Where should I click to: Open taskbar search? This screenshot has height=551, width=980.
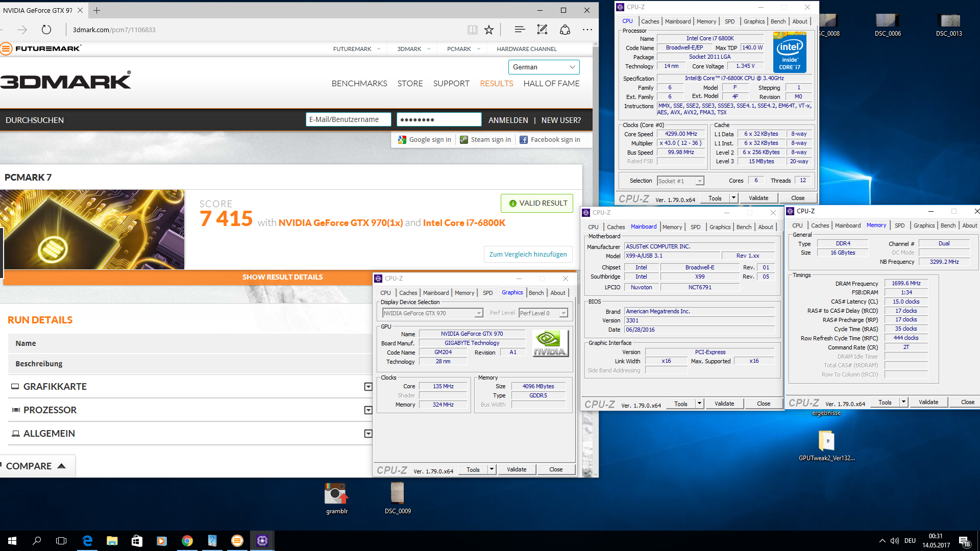[x=37, y=541]
